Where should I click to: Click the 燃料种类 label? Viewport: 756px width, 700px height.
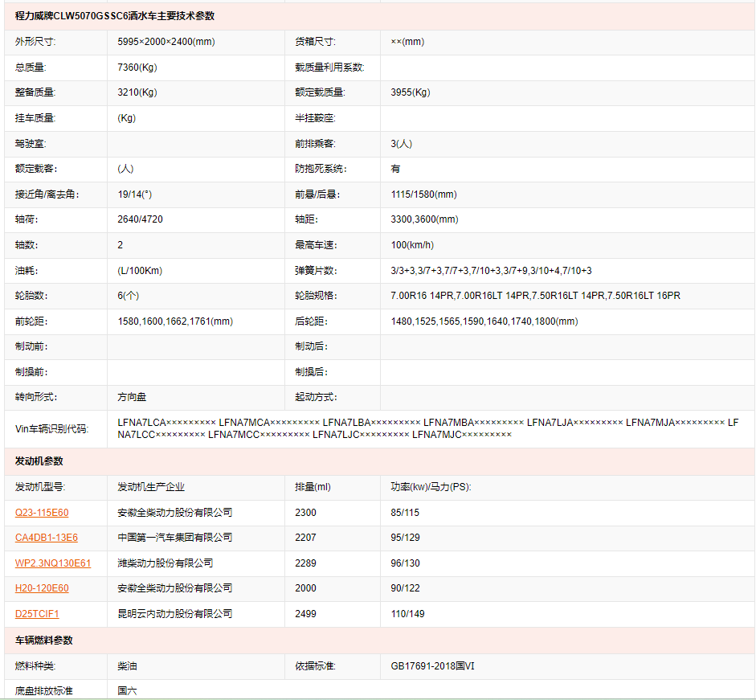point(35,665)
